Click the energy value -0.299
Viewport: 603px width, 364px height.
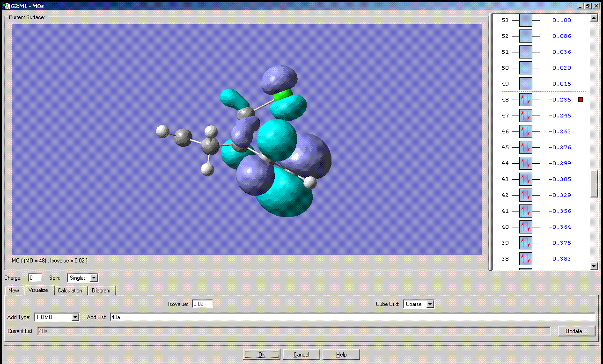point(560,163)
